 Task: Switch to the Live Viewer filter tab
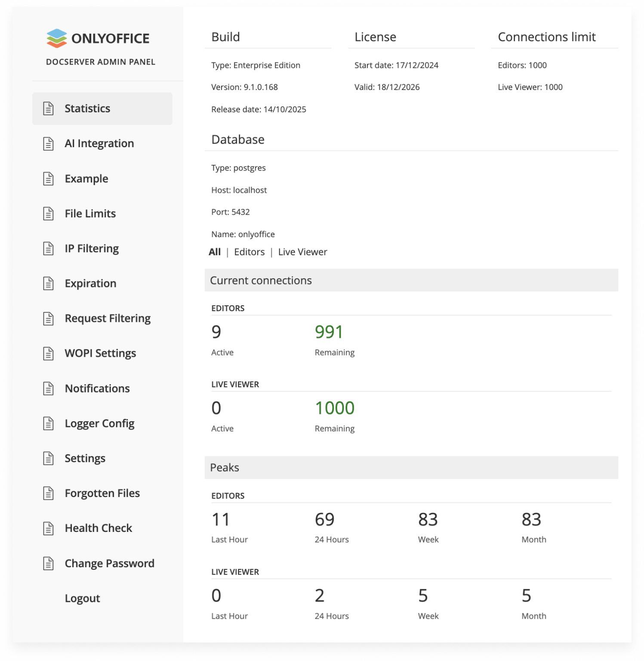click(x=303, y=252)
